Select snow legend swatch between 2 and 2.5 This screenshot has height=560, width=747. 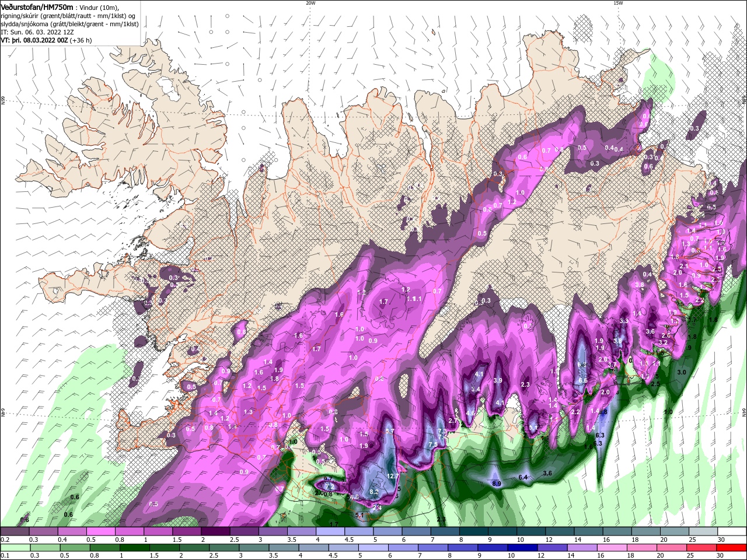tap(215, 531)
